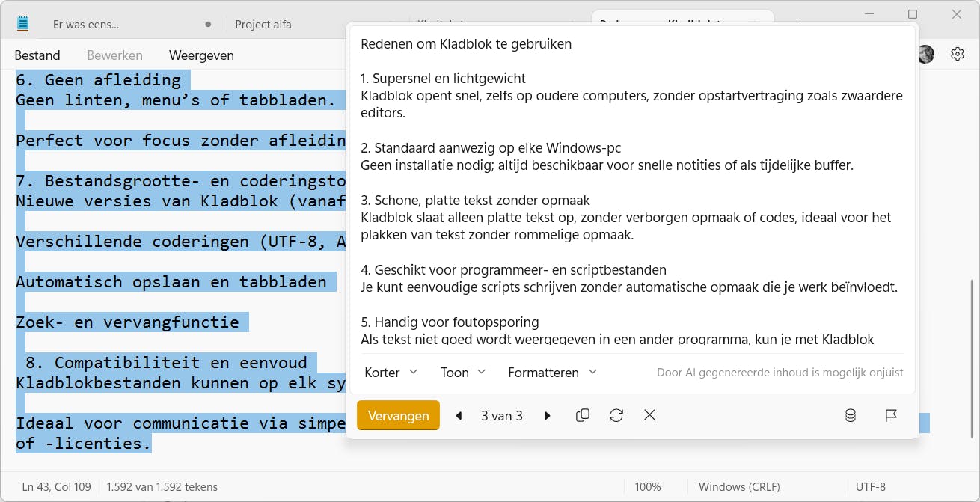Dismiss the rewrite suggestion with the X icon

[649, 415]
